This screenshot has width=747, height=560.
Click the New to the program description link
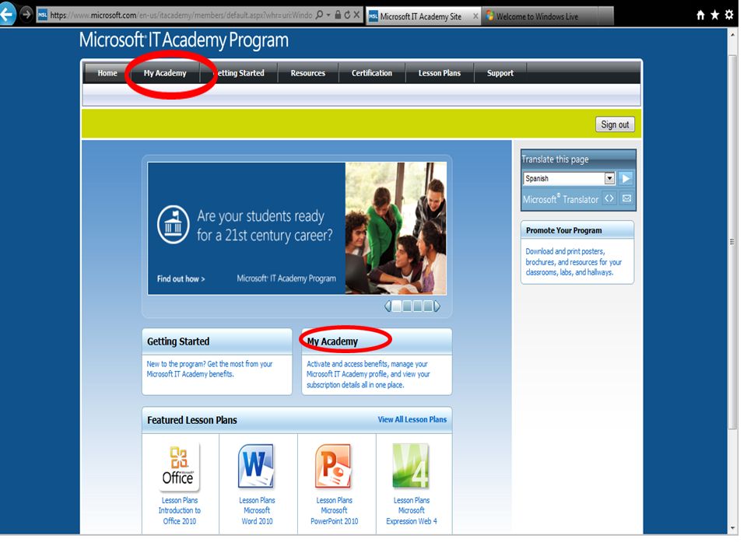tap(209, 369)
